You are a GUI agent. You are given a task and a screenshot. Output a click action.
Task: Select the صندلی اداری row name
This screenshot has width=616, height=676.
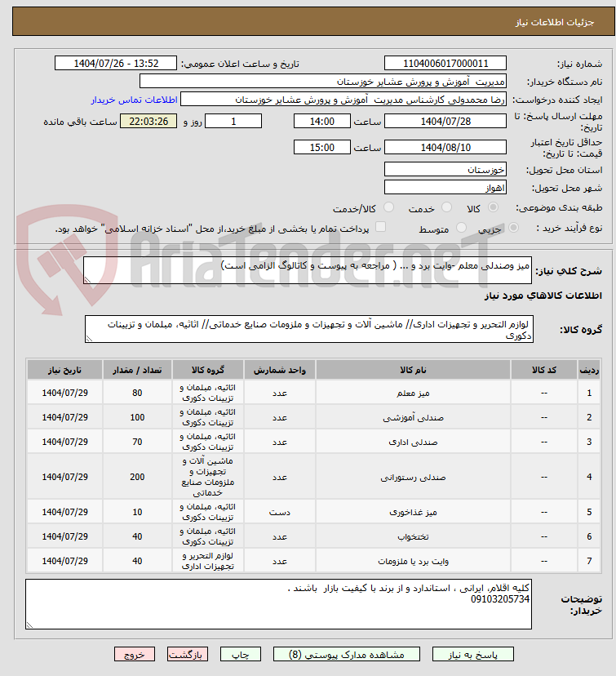(413, 442)
